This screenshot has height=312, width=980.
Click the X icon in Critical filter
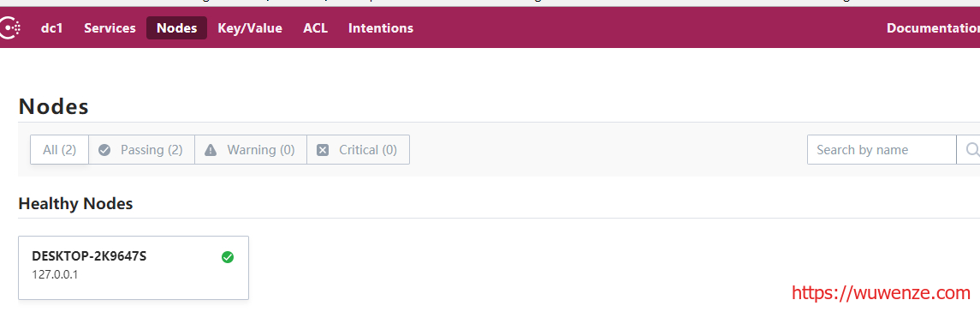tap(323, 150)
